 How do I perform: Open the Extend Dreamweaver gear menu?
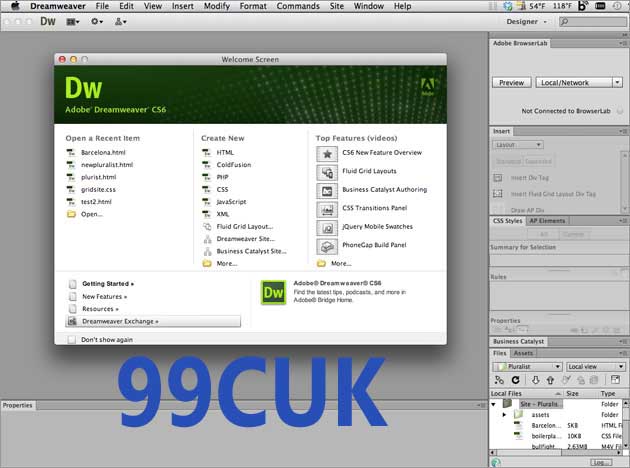coord(97,22)
